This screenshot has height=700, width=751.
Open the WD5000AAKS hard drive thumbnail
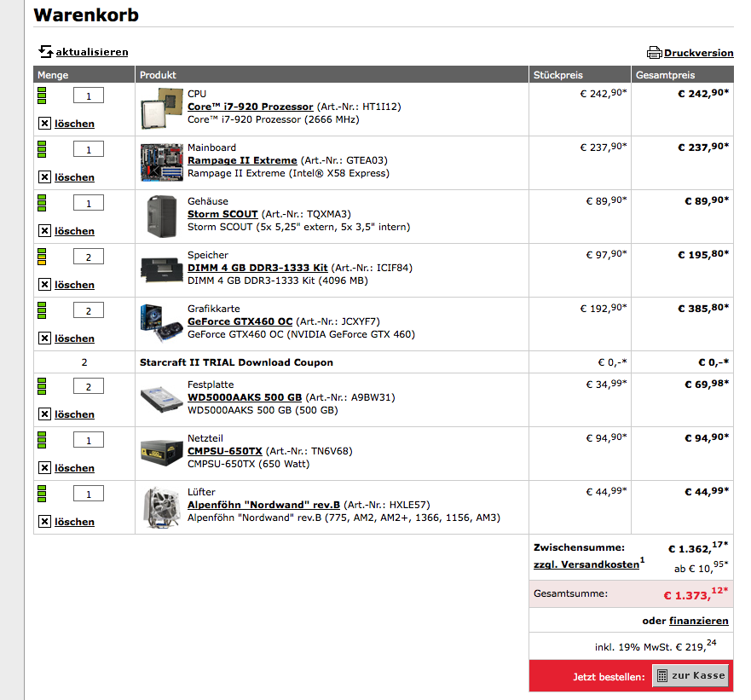pyautogui.click(x=162, y=399)
